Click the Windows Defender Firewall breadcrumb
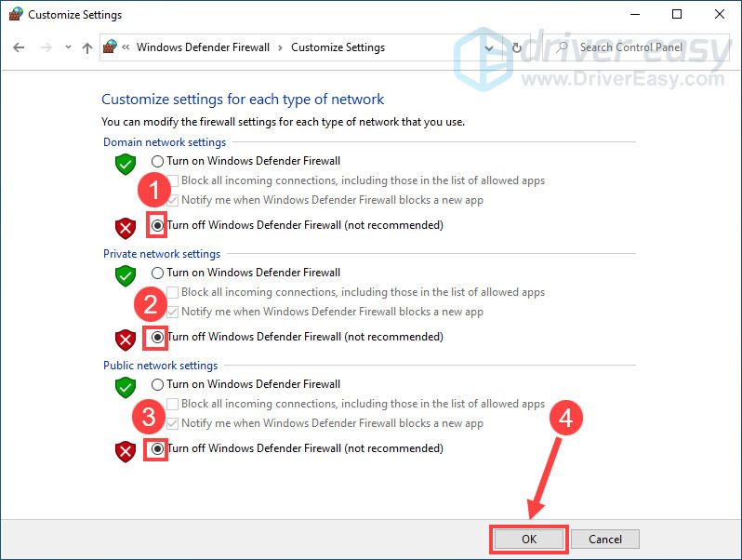This screenshot has width=742, height=560. point(203,47)
